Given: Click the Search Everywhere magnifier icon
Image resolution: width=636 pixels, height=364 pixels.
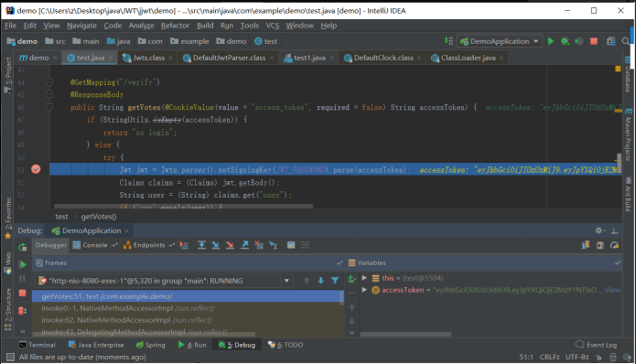Looking at the screenshot, I should click(x=626, y=41).
